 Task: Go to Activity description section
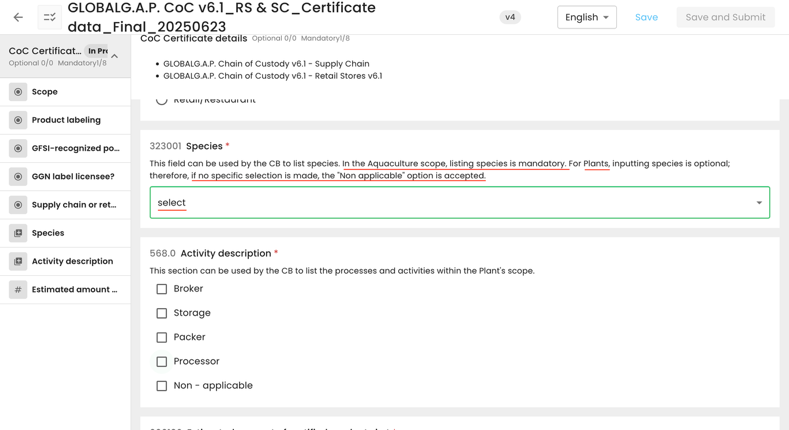[72, 261]
